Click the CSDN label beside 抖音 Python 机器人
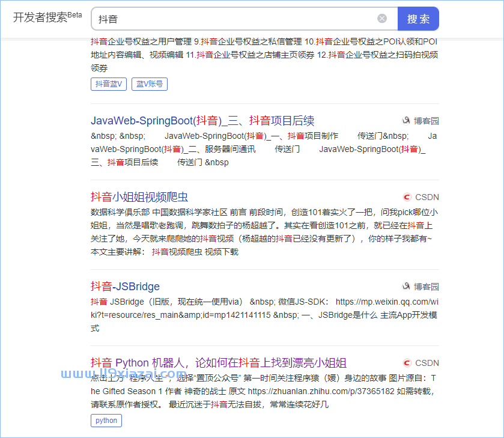The height and width of the screenshot is (438, 504). 427,363
